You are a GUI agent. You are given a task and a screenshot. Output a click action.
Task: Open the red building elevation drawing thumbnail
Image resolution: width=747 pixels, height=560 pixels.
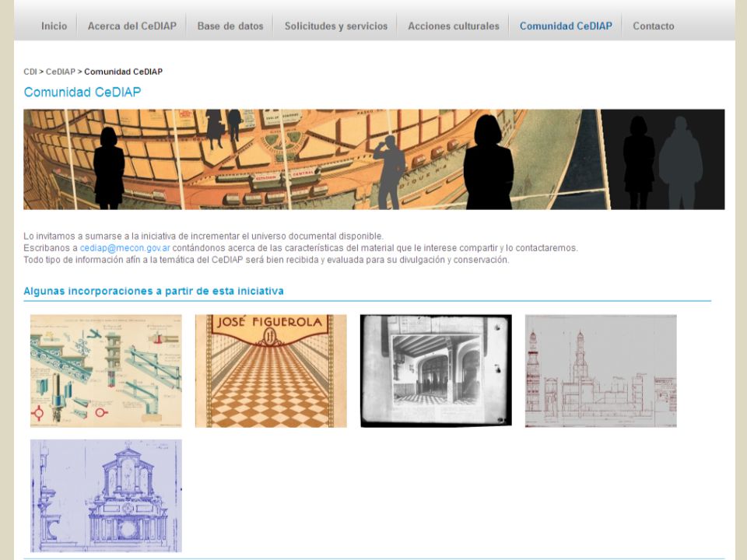[x=601, y=371]
